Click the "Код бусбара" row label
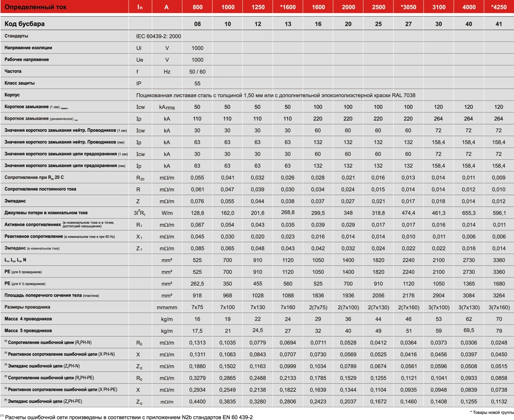 [25, 24]
